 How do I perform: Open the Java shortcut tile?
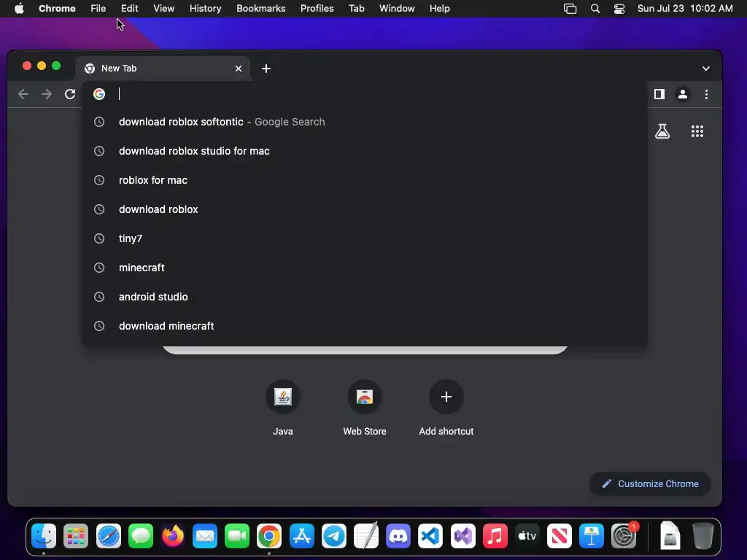point(283,407)
